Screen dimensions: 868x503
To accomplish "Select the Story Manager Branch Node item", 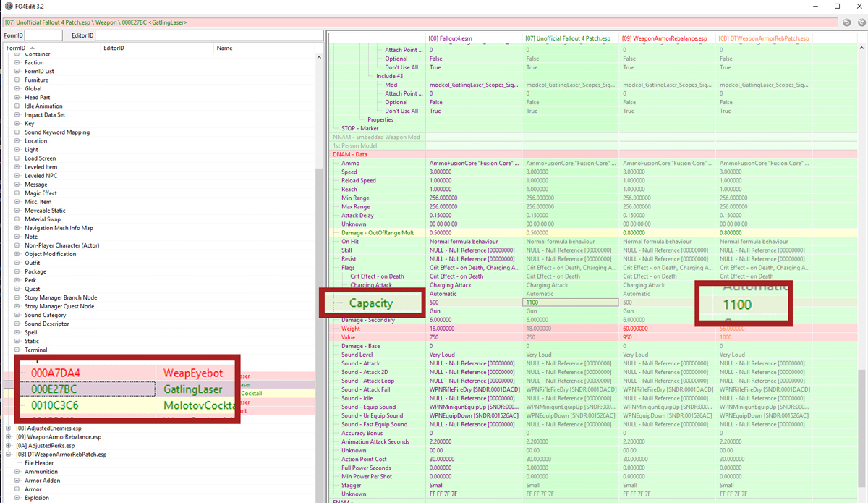I will click(x=61, y=297).
